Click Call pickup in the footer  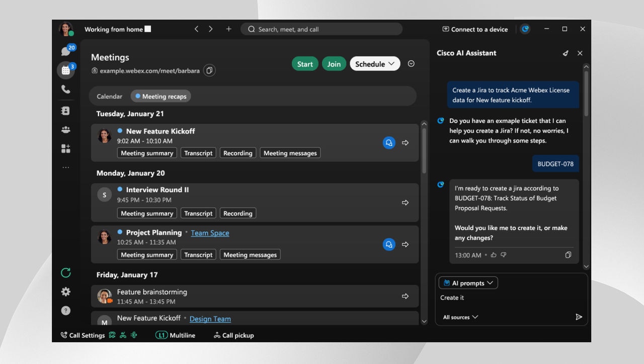click(x=234, y=335)
